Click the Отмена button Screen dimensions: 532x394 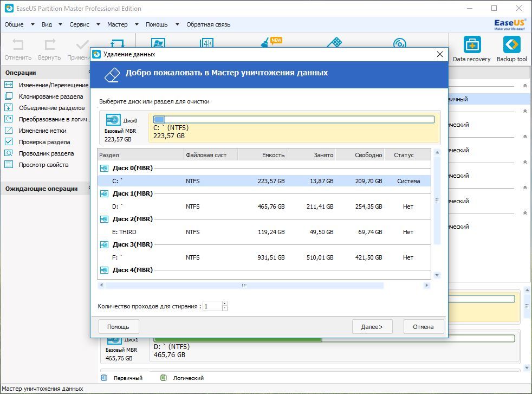tap(423, 327)
